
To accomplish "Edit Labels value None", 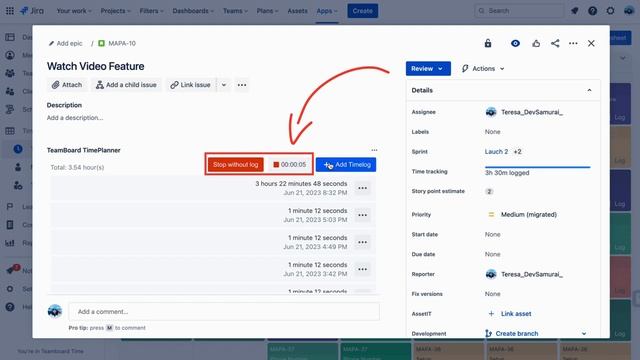I will (493, 132).
